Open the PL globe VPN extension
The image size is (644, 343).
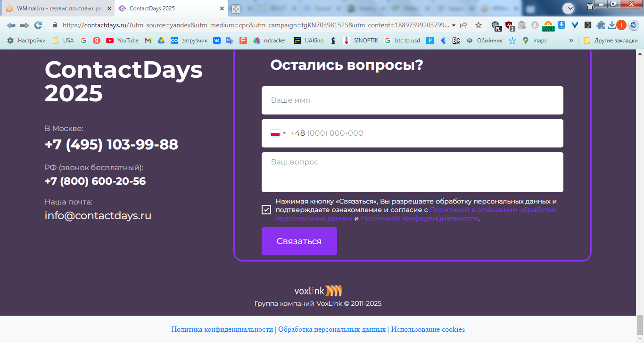495,26
